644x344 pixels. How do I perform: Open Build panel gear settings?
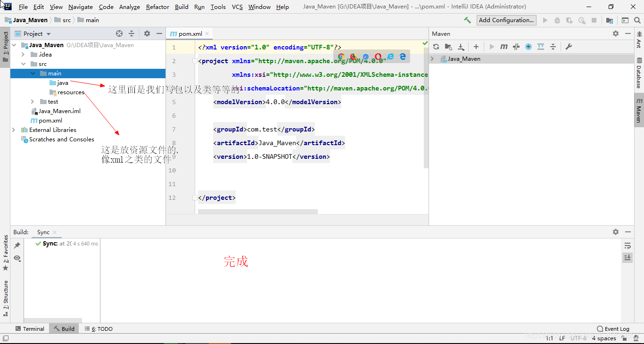pyautogui.click(x=616, y=232)
